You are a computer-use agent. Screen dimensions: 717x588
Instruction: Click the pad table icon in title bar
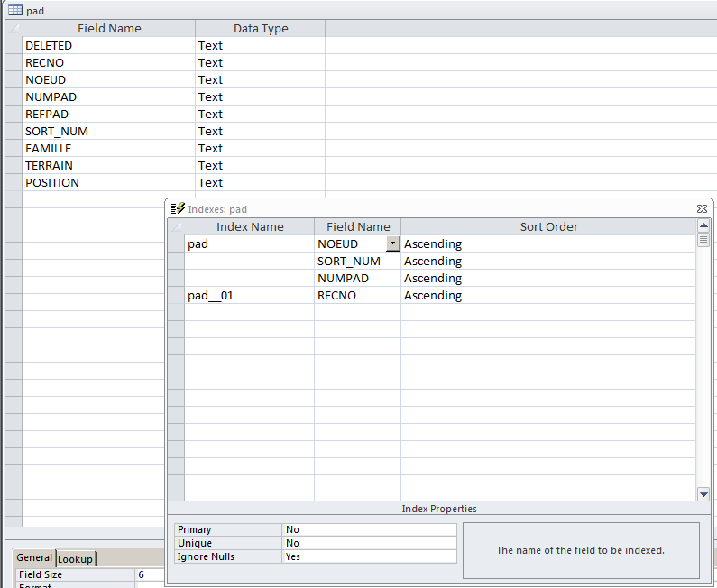tap(15, 10)
